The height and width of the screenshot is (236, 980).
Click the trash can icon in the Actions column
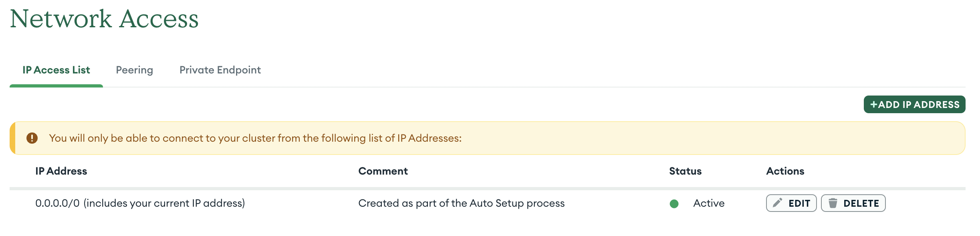click(x=833, y=203)
